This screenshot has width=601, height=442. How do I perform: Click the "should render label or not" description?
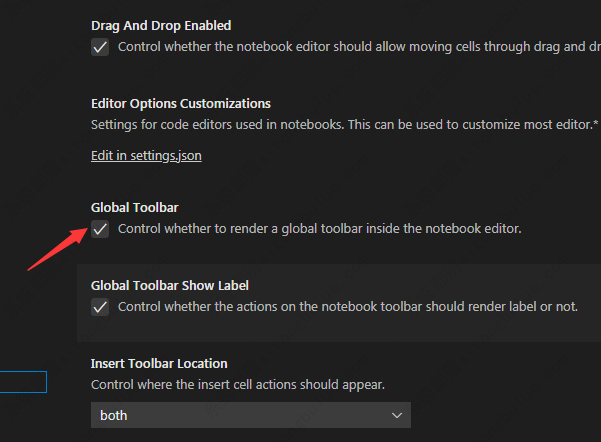coord(347,307)
